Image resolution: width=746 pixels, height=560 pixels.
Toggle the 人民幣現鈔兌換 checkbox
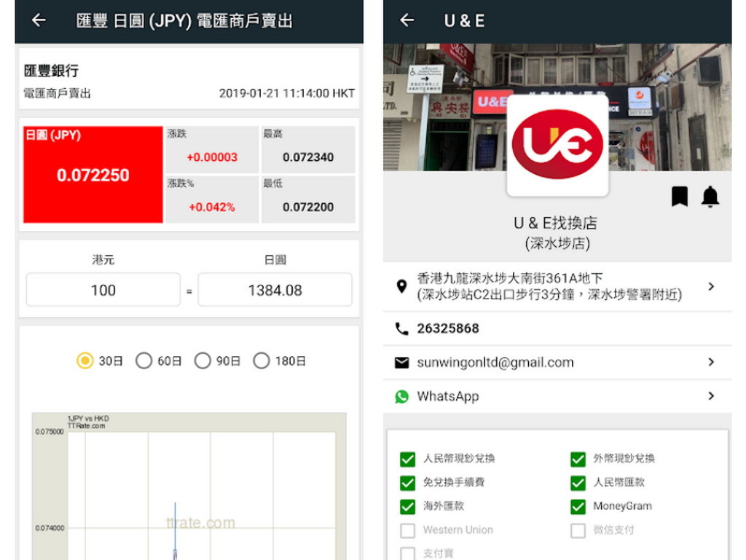[x=407, y=460]
